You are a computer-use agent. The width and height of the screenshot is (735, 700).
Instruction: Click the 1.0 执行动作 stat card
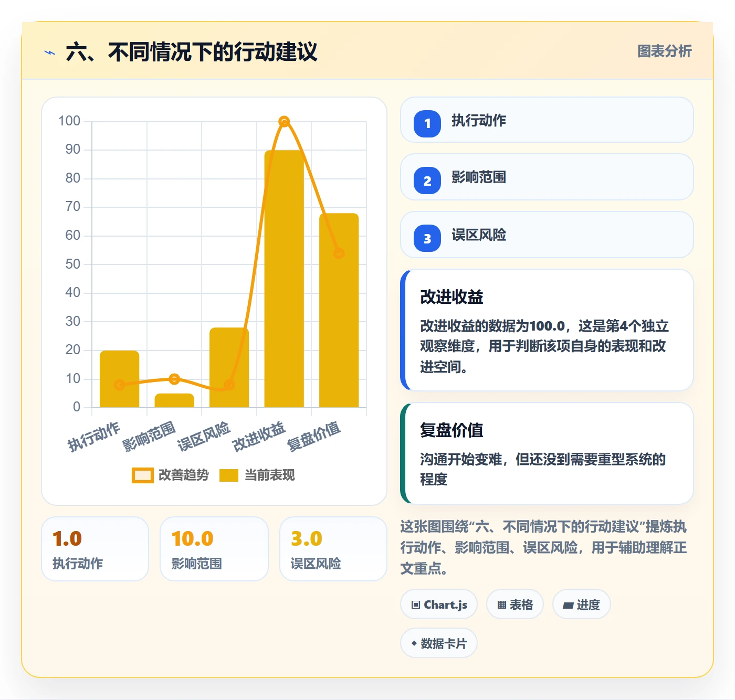[95, 549]
